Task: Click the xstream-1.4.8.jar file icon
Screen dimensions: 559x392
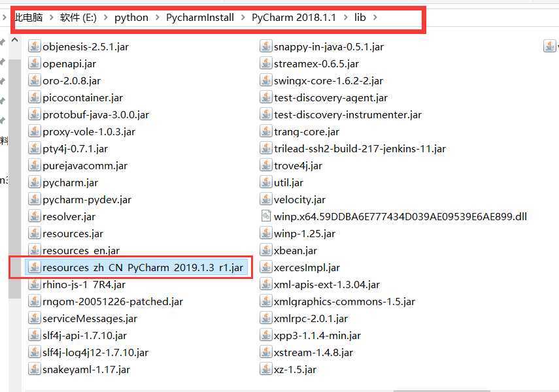Action: click(265, 352)
